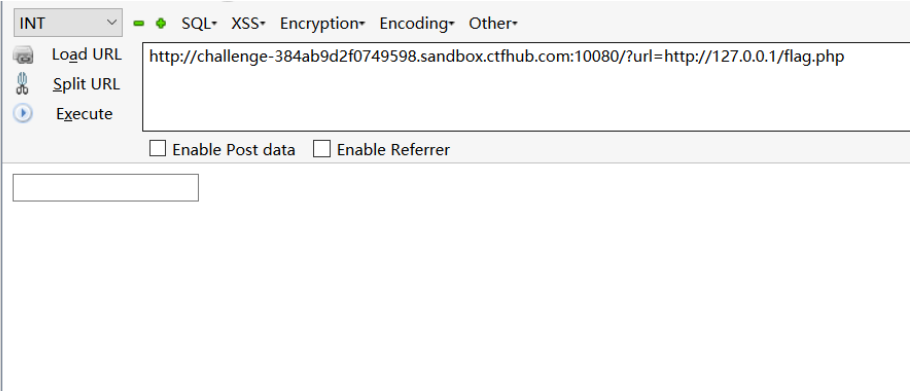Open the Encoding menu
Image resolution: width=910 pixels, height=391 pixels.
click(x=417, y=24)
